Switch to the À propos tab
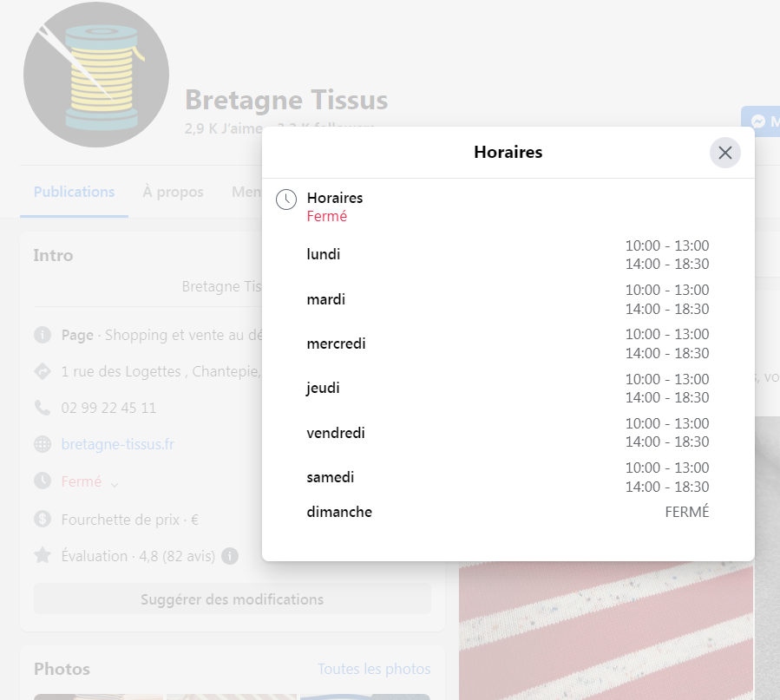Viewport: 780px width, 700px height. point(174,192)
